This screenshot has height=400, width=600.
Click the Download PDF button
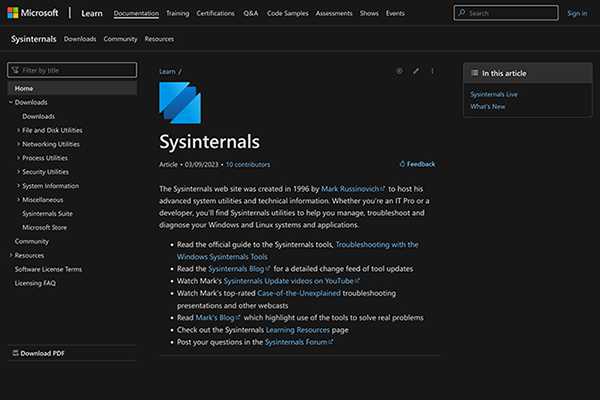point(38,353)
